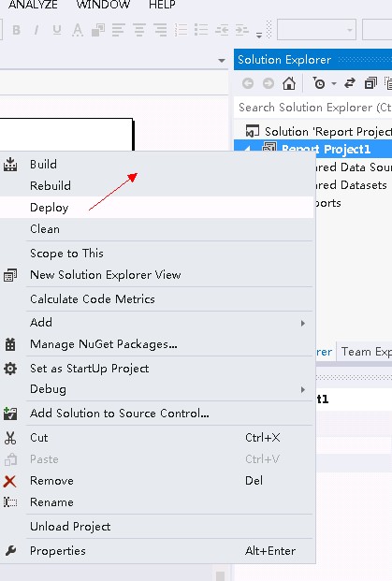Click the increase indent icon

[x=242, y=30]
